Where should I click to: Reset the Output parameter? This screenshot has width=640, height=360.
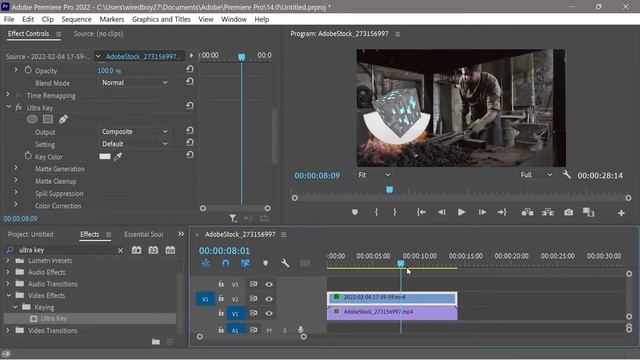click(189, 130)
